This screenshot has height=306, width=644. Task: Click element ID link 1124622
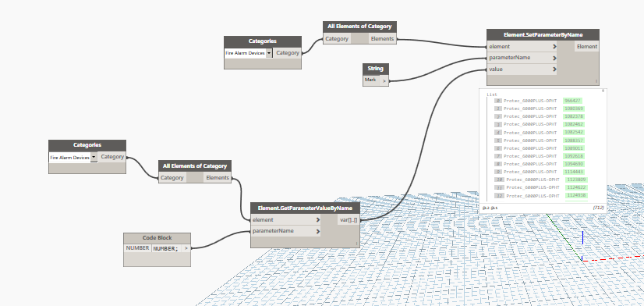pyautogui.click(x=577, y=187)
